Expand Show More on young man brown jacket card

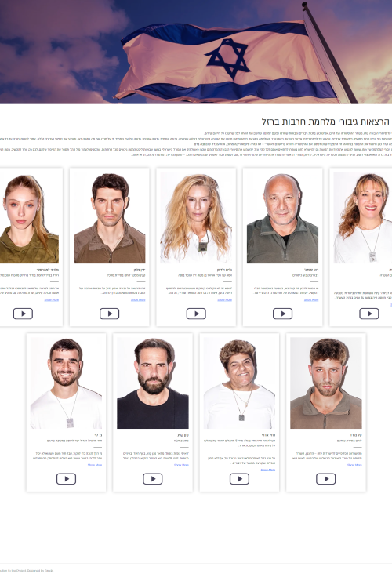(x=354, y=465)
